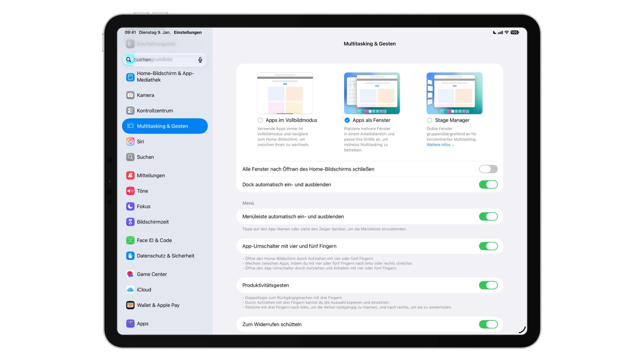This screenshot has height=362, width=644.
Task: Open Mitteilungen in the sidebar
Action: pyautogui.click(x=165, y=175)
